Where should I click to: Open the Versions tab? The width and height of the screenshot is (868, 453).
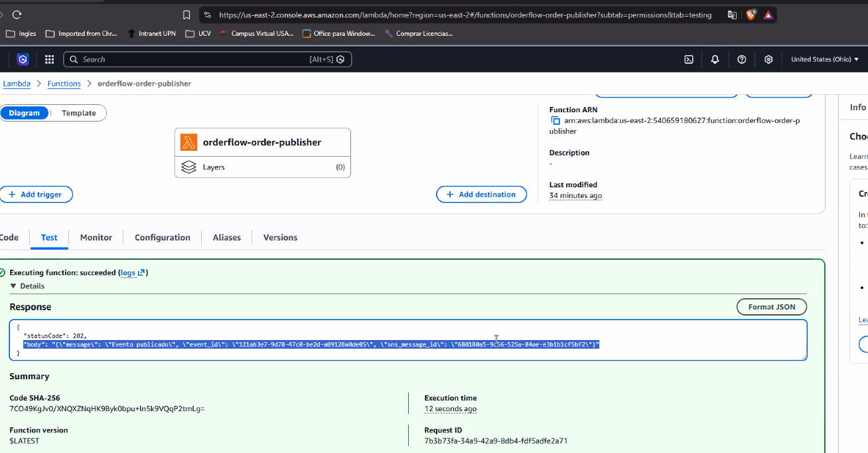(280, 237)
